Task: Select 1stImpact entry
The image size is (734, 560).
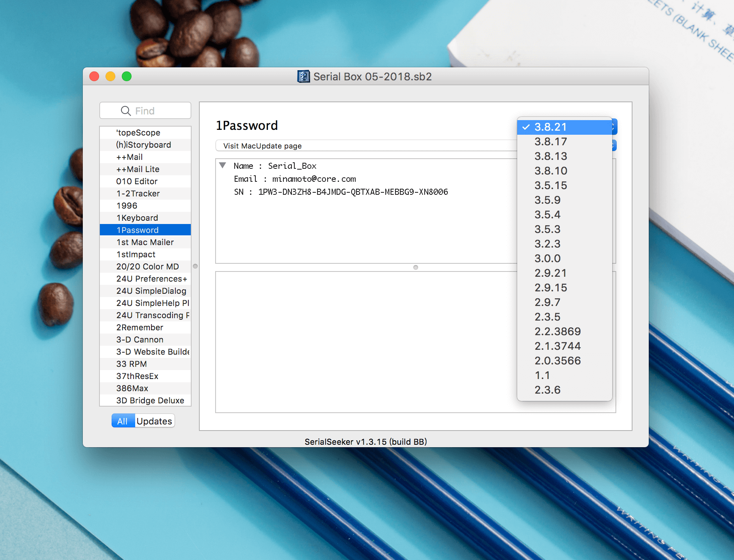Action: pos(145,254)
